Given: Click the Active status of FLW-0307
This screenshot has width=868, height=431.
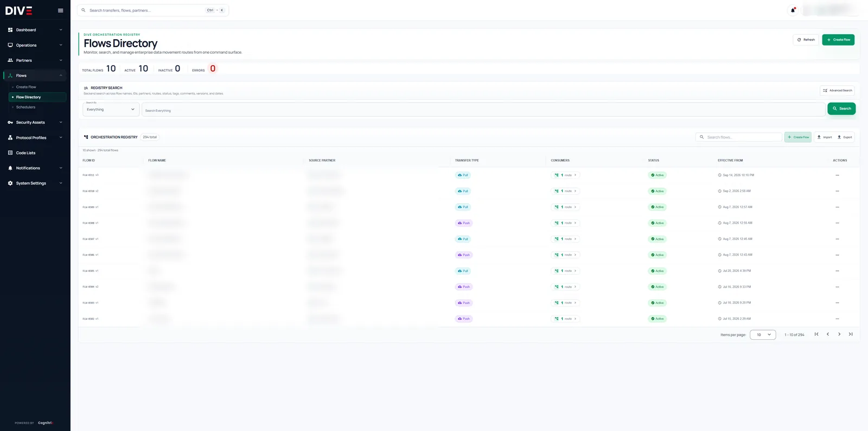Looking at the screenshot, I should tap(658, 239).
